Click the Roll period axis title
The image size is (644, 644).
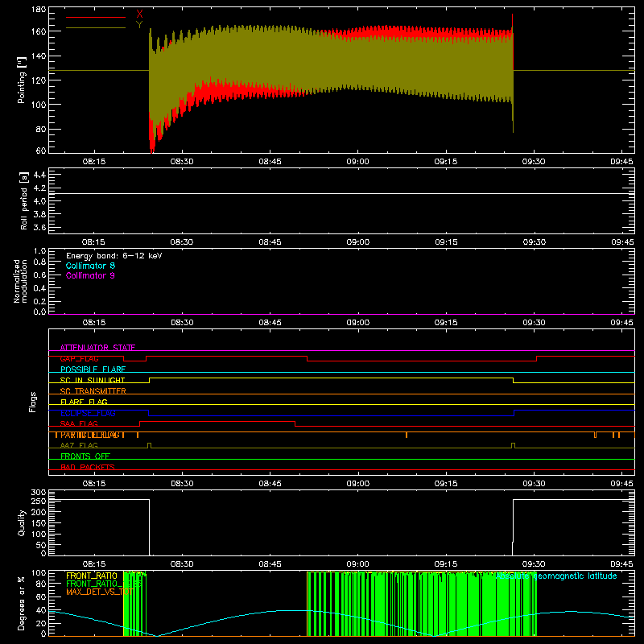point(24,200)
